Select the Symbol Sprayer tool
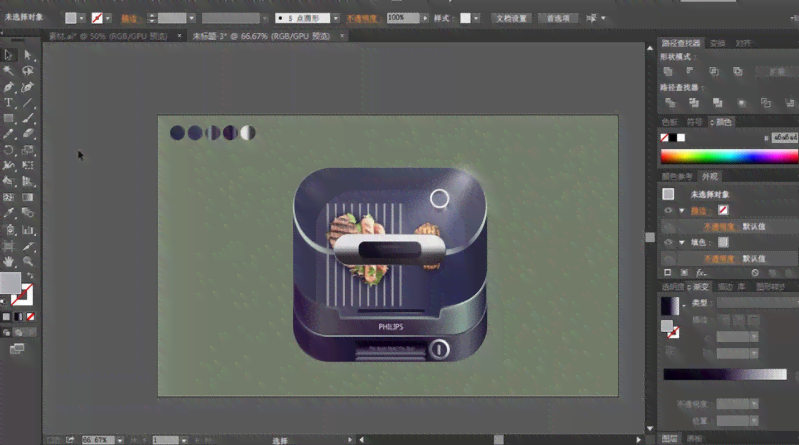Screen dimensions: 799x445 click(9, 230)
